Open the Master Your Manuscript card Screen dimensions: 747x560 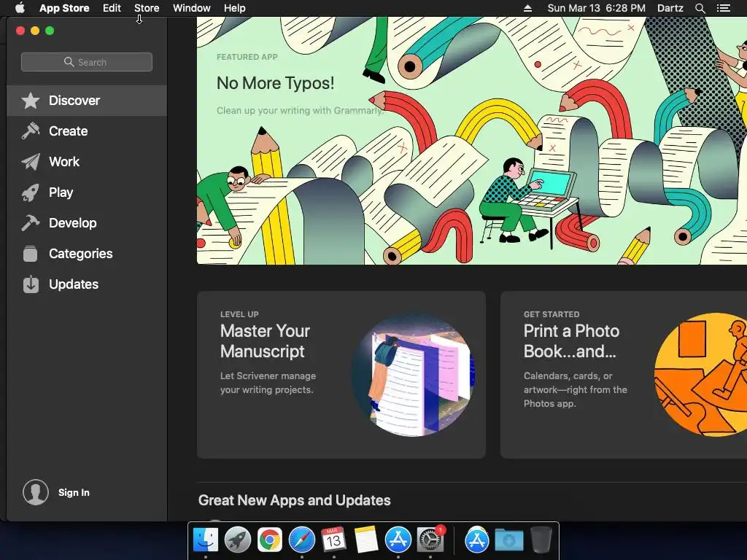341,375
